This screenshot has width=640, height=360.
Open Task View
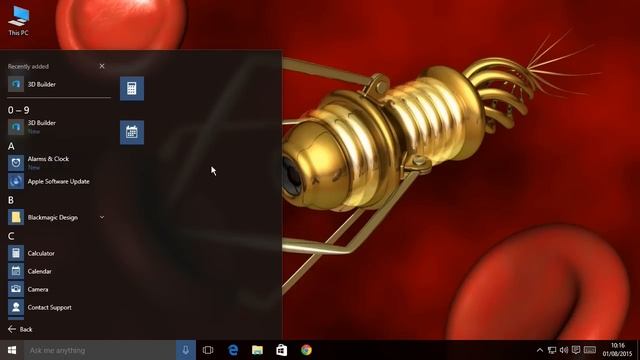(x=208, y=350)
